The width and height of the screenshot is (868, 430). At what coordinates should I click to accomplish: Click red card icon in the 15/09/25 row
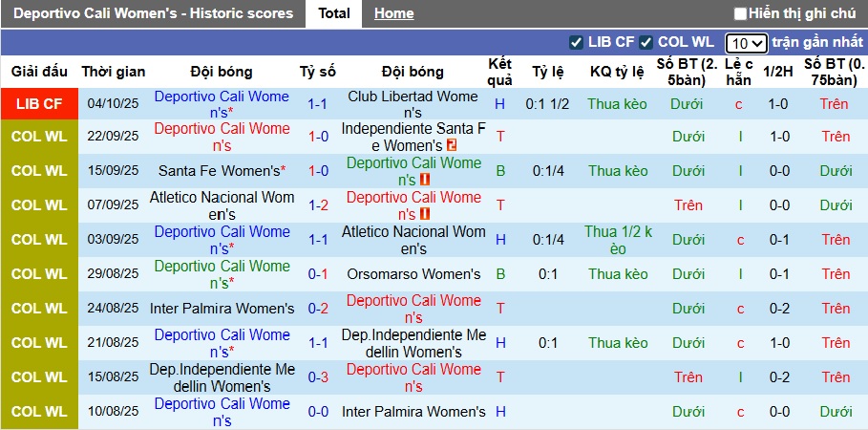425,180
